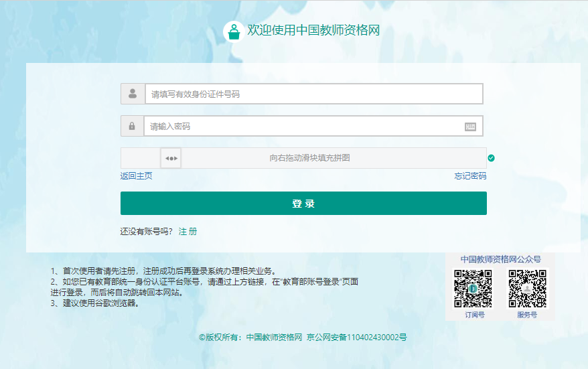Click the 订阅号 QR code image
The width and height of the screenshot is (588, 369).
tap(473, 289)
